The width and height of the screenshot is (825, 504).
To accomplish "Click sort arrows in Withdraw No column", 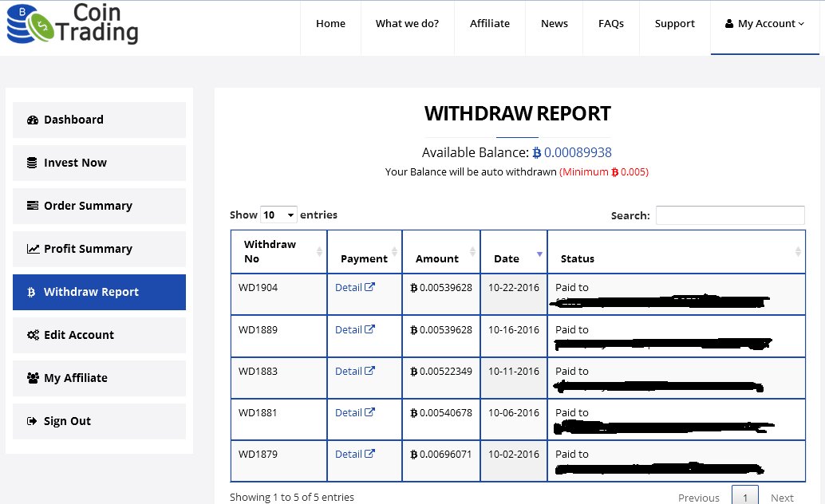I will pyautogui.click(x=319, y=251).
